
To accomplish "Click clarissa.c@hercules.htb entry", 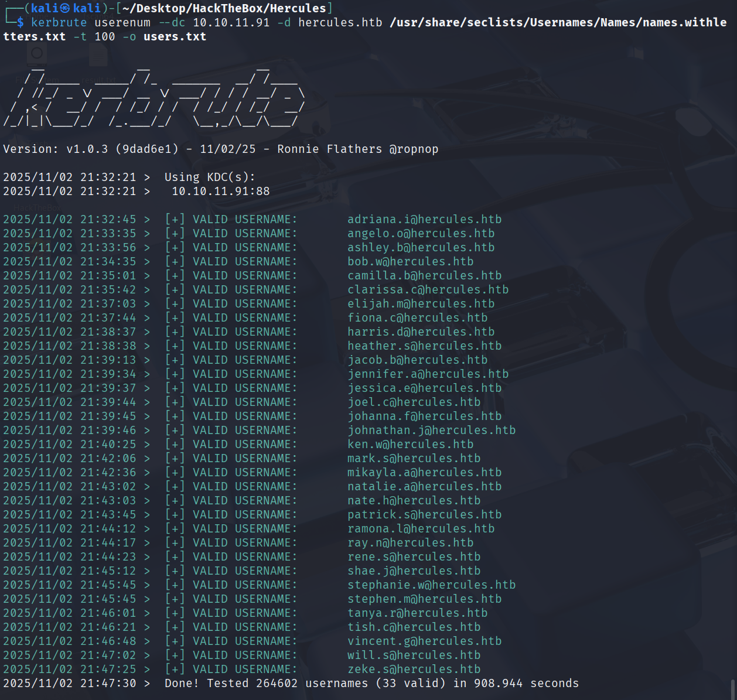I will coord(428,290).
